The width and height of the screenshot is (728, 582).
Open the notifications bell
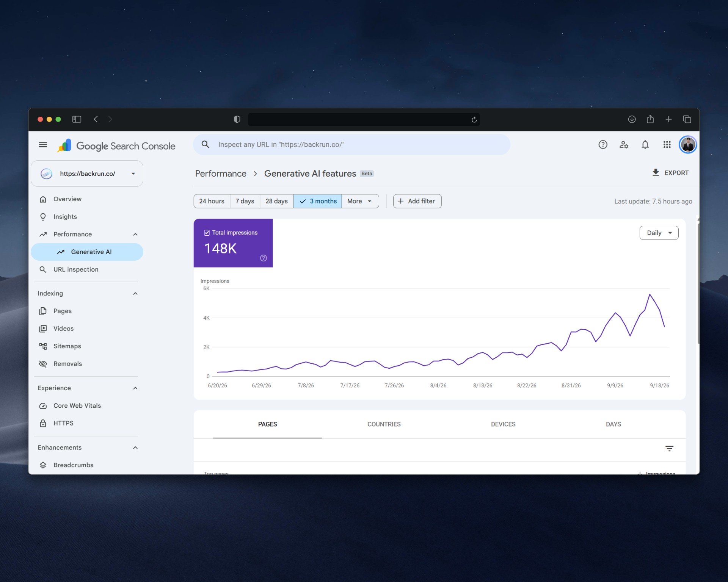pos(645,144)
